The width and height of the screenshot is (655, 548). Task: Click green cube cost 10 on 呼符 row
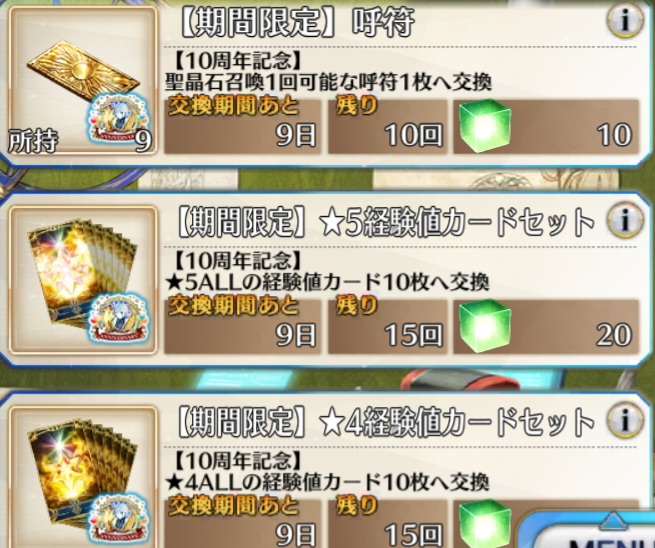pyautogui.click(x=546, y=126)
